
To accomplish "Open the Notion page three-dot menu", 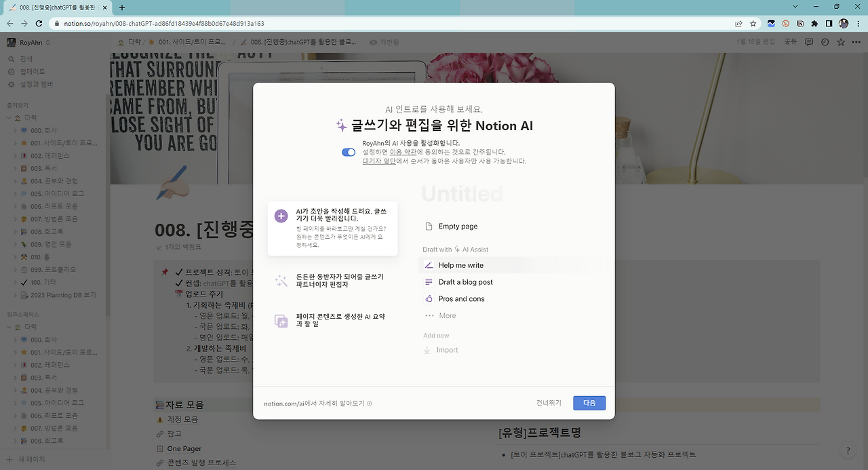I will click(x=857, y=42).
